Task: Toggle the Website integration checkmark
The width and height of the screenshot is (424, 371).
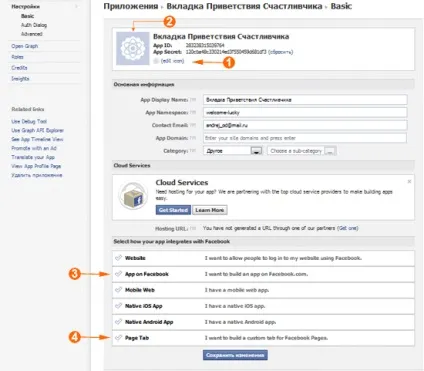Action: point(118,258)
